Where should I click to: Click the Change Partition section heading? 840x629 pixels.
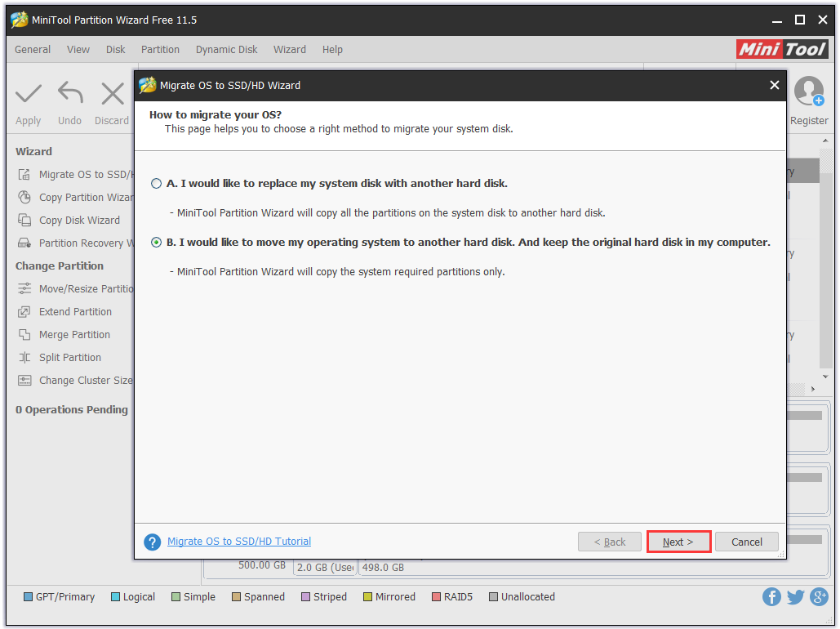pyautogui.click(x=60, y=266)
